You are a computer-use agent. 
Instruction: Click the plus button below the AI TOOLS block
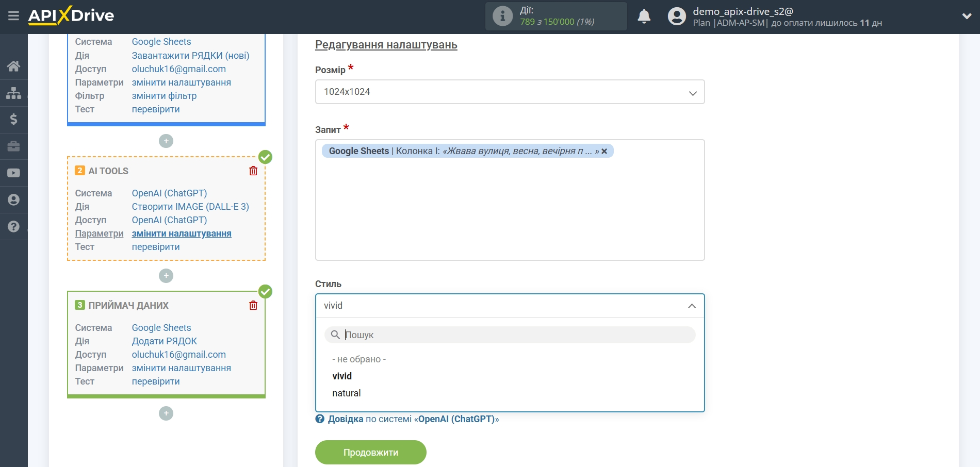(x=166, y=276)
